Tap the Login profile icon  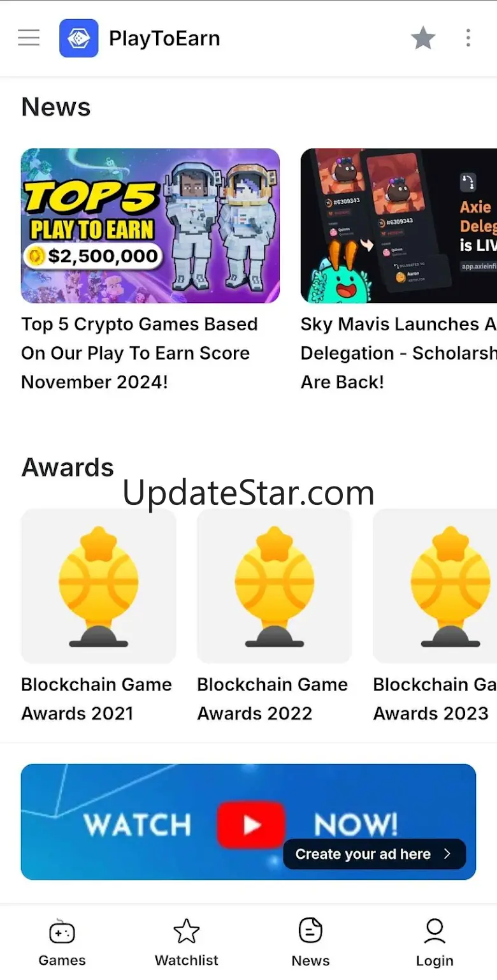click(x=435, y=932)
